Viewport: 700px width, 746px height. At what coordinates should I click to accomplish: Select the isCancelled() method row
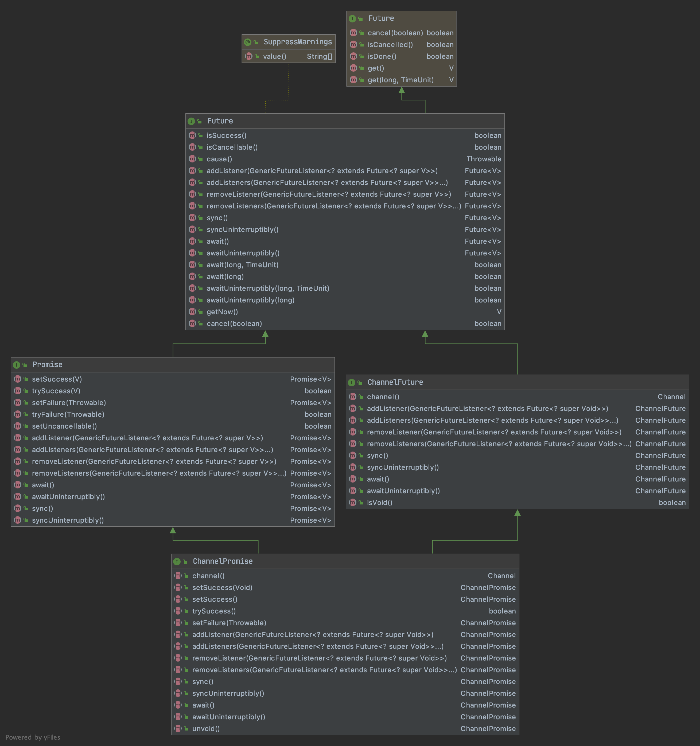pyautogui.click(x=401, y=45)
